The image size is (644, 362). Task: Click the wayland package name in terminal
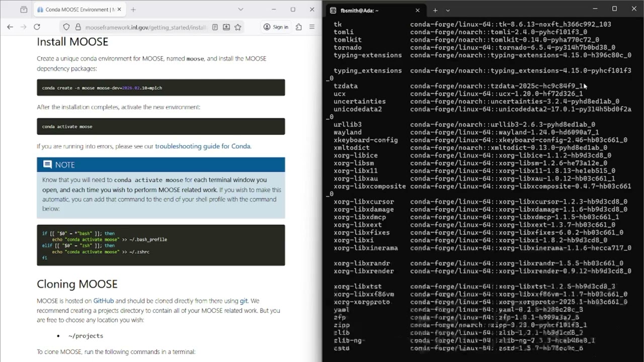point(348,132)
